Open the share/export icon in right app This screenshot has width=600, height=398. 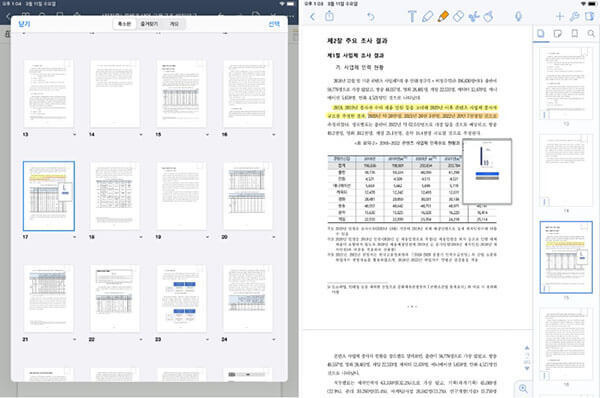(329, 16)
